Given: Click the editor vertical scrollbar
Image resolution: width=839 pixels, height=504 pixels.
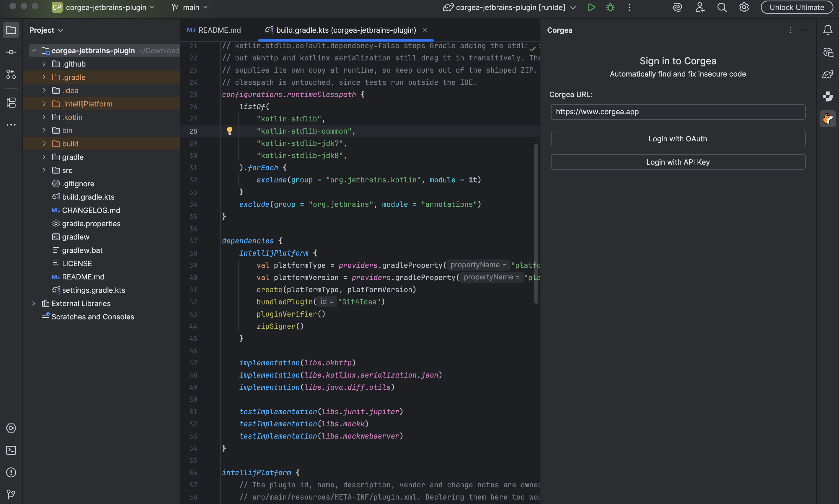Looking at the screenshot, I should pyautogui.click(x=536, y=223).
